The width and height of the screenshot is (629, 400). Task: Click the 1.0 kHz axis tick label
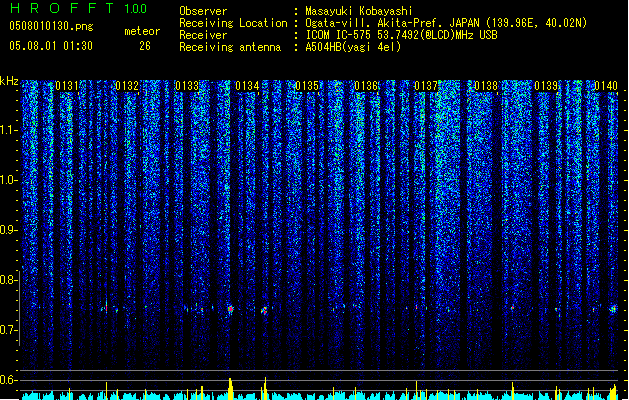[x=9, y=180]
